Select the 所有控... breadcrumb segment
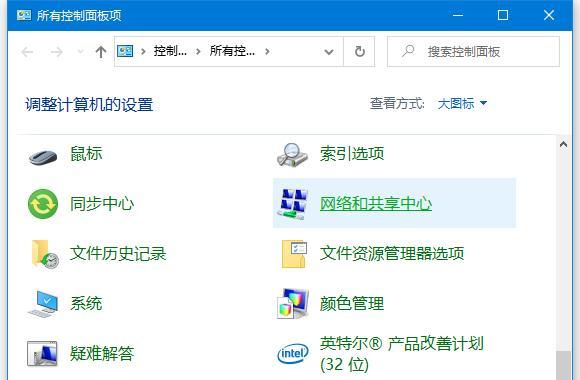Screen dimensions: 580x380 (232, 51)
